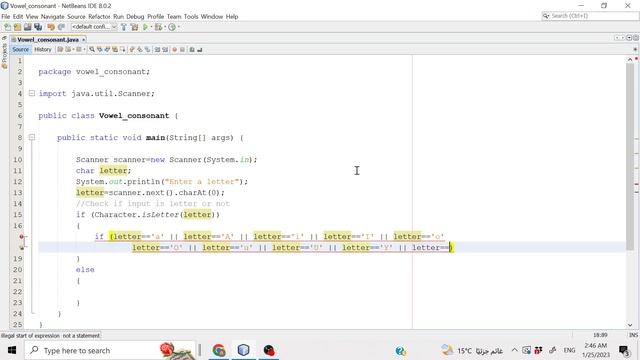Click the Type here to search box

point(109,350)
